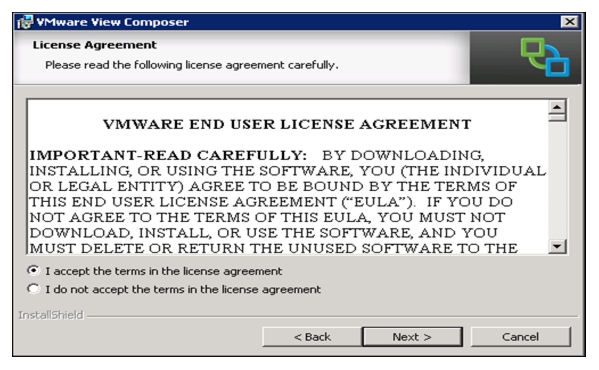Viewport: 599px width, 370px height.
Task: Click the VMware overlapping squares logo
Action: [544, 58]
